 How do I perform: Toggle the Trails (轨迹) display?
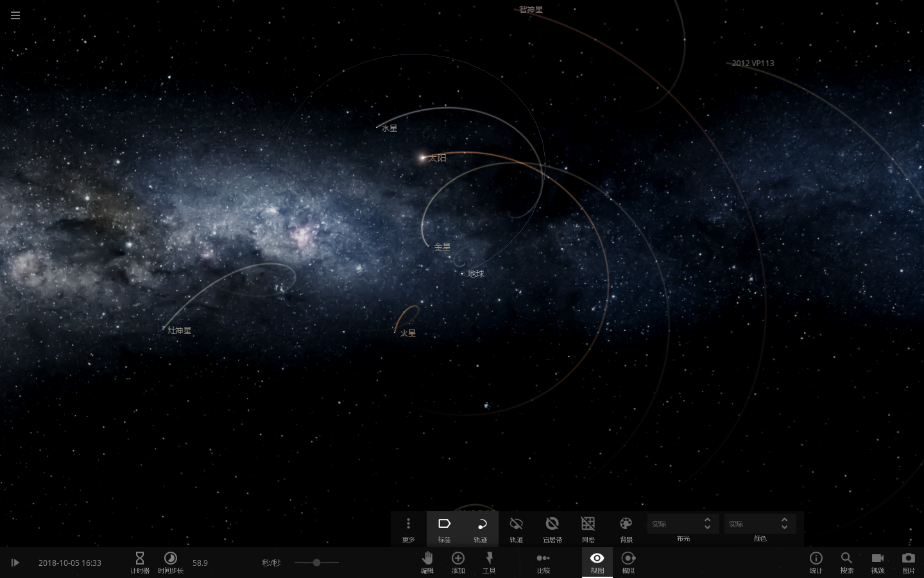tap(481, 530)
